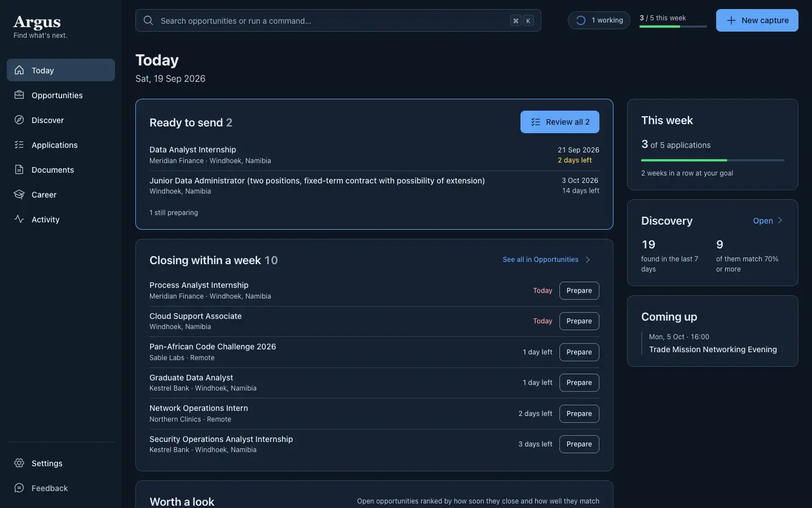This screenshot has width=812, height=508.
Task: Click the ⌘ K shortcut hint
Action: tap(522, 20)
